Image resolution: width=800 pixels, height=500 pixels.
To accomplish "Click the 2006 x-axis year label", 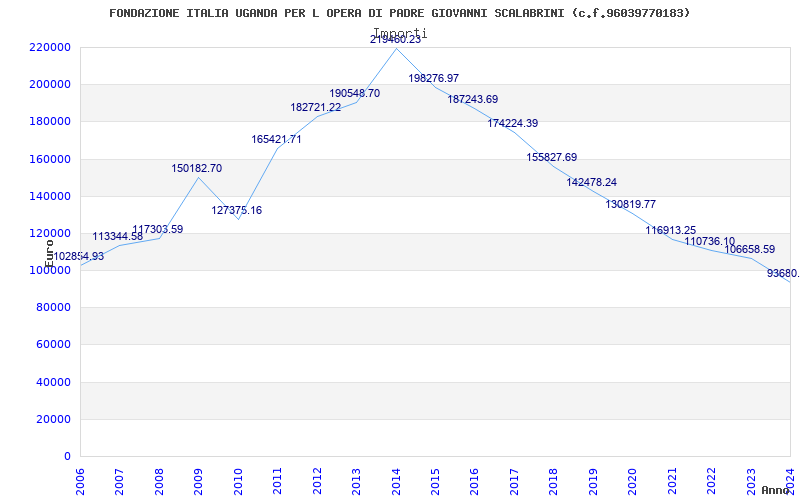I will coord(80,481).
